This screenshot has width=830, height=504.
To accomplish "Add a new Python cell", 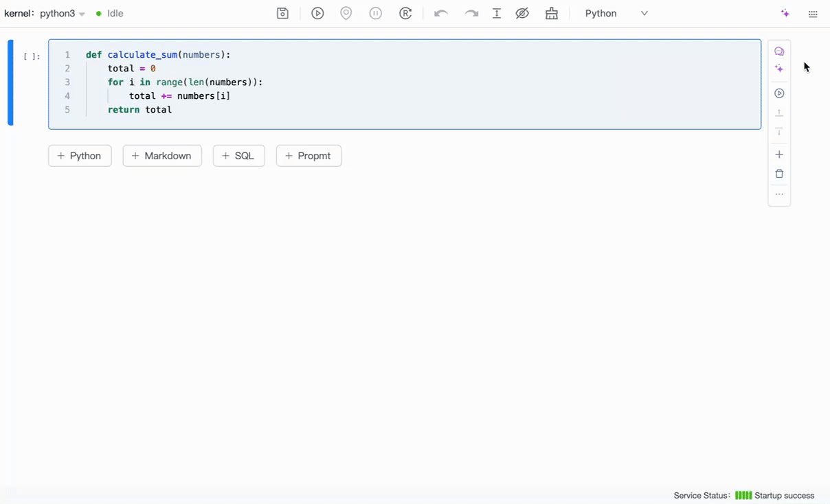I will (80, 156).
